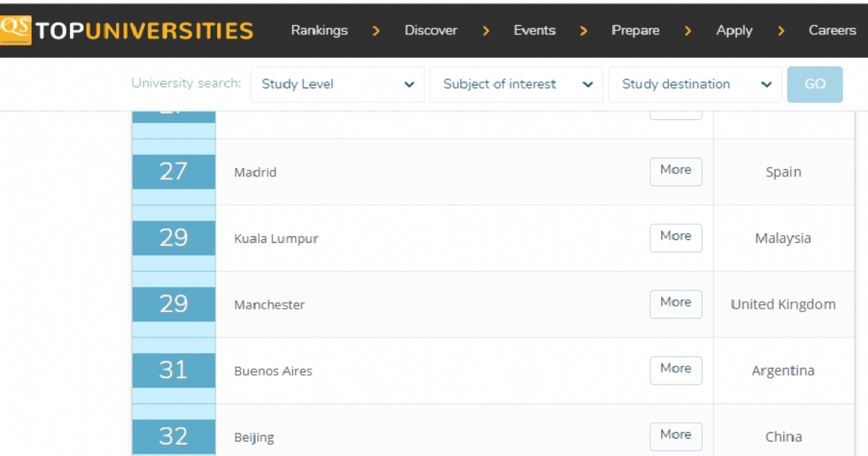This screenshot has width=868, height=456.
Task: Click rank 31 badge for Buenos Aires
Action: pyautogui.click(x=174, y=371)
